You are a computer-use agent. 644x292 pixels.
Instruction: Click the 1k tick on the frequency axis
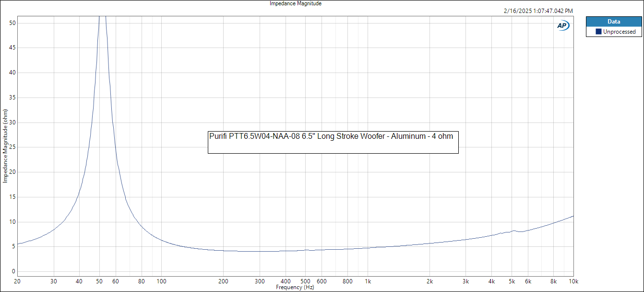368,281
